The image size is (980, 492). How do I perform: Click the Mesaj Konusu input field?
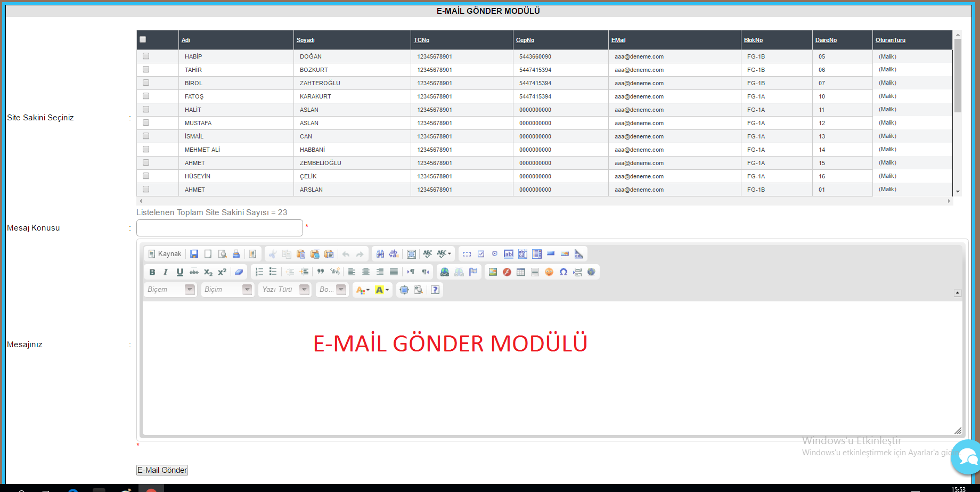pos(219,228)
